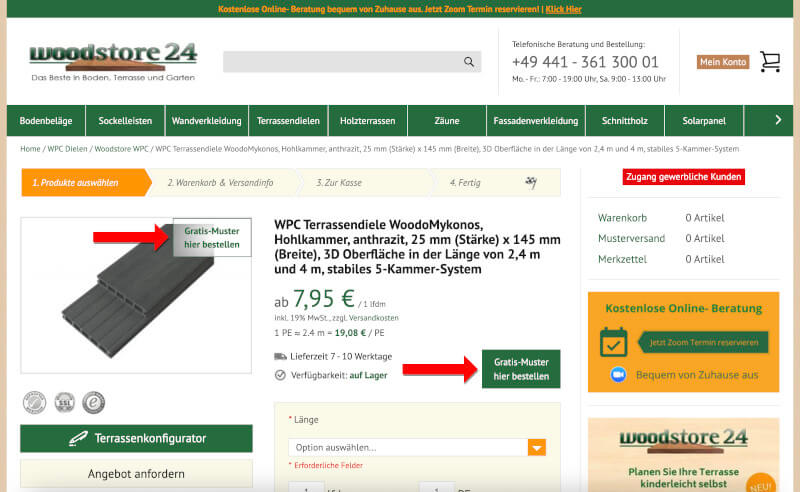Follow the Klick Hier link in banner
800x492 pixels.
pyautogui.click(x=563, y=9)
